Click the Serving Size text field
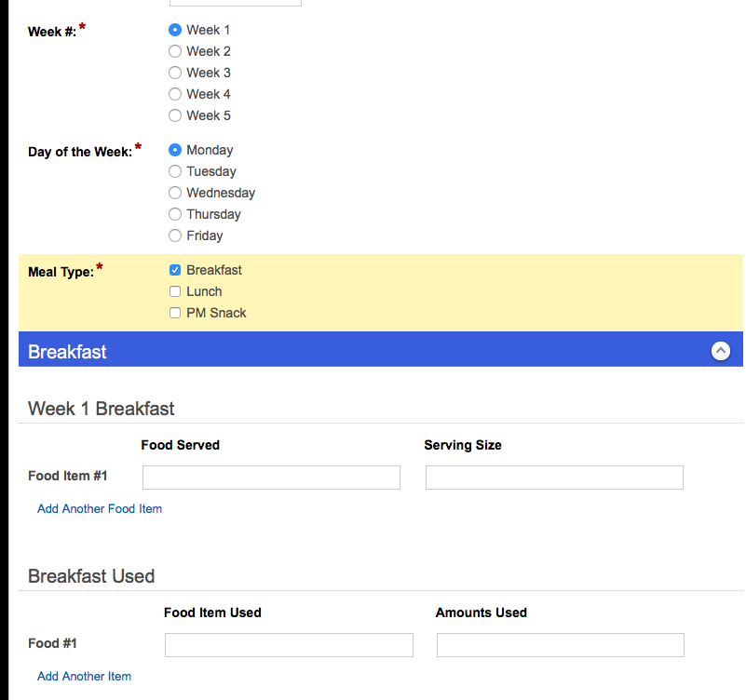The image size is (746, 700). (x=554, y=478)
